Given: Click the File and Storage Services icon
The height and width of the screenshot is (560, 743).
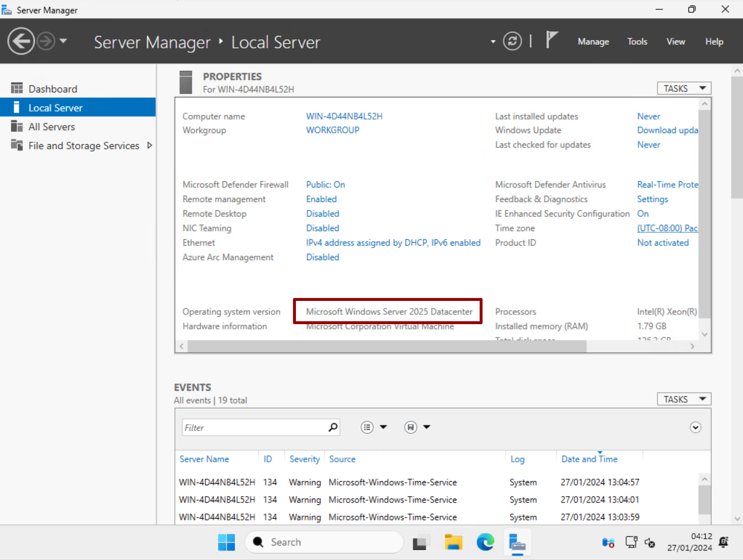Looking at the screenshot, I should (17, 145).
